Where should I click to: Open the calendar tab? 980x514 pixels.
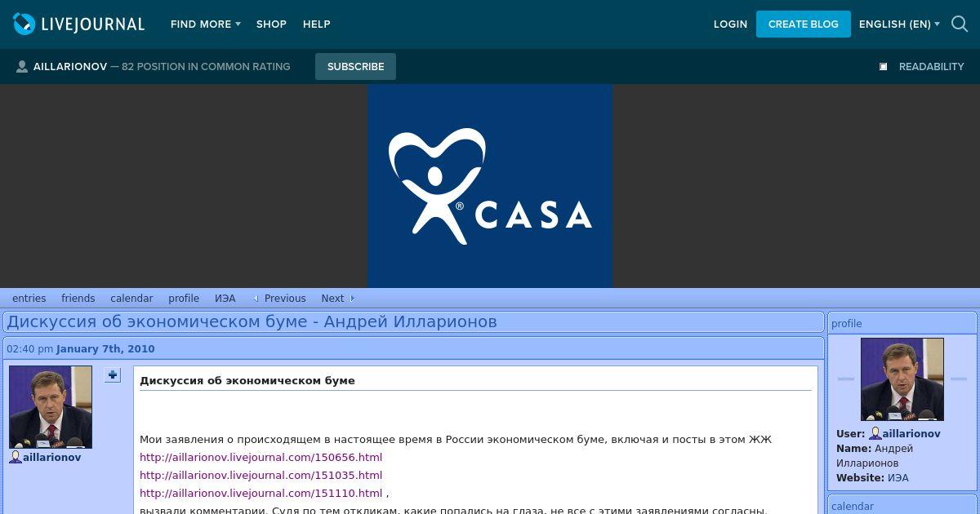(131, 299)
